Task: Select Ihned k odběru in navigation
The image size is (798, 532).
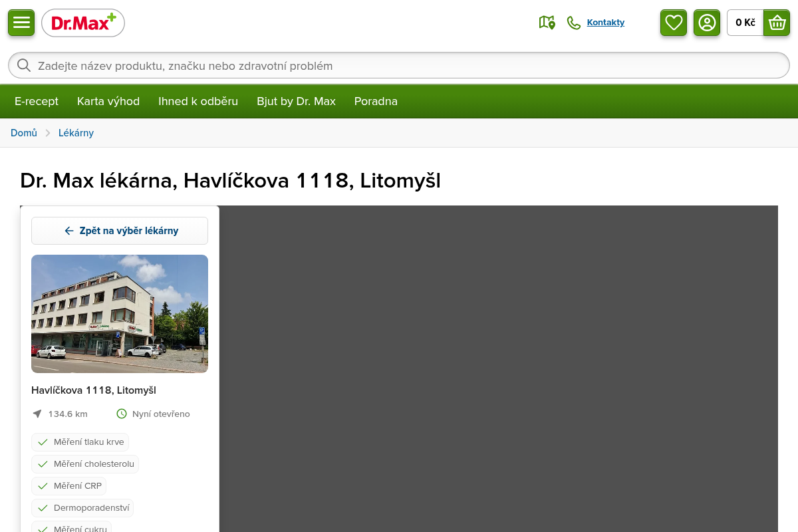Action: pos(198,101)
